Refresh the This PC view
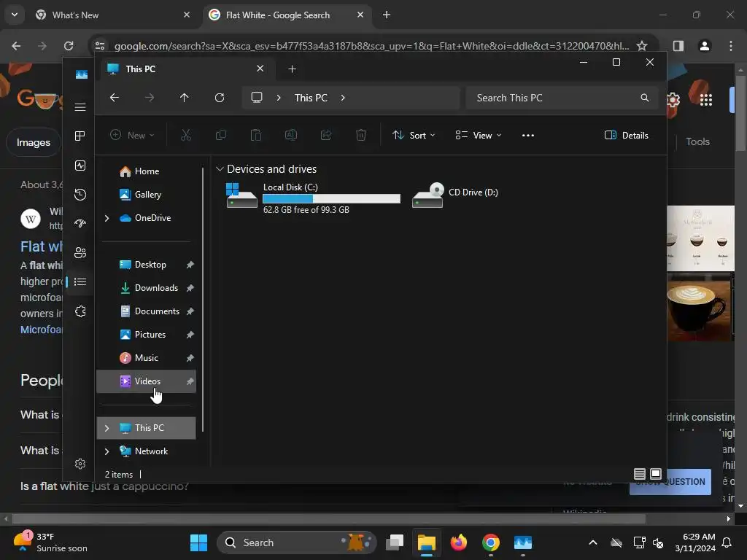747x560 pixels. click(220, 98)
